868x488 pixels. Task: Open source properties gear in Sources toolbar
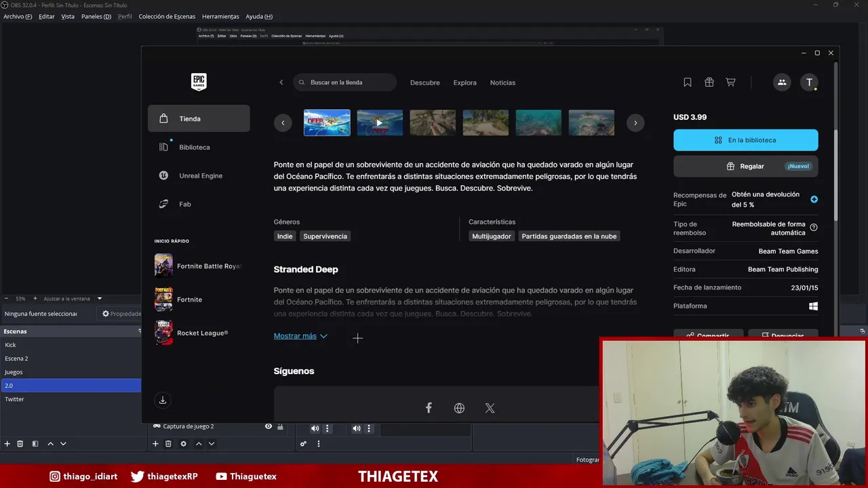pos(183,444)
